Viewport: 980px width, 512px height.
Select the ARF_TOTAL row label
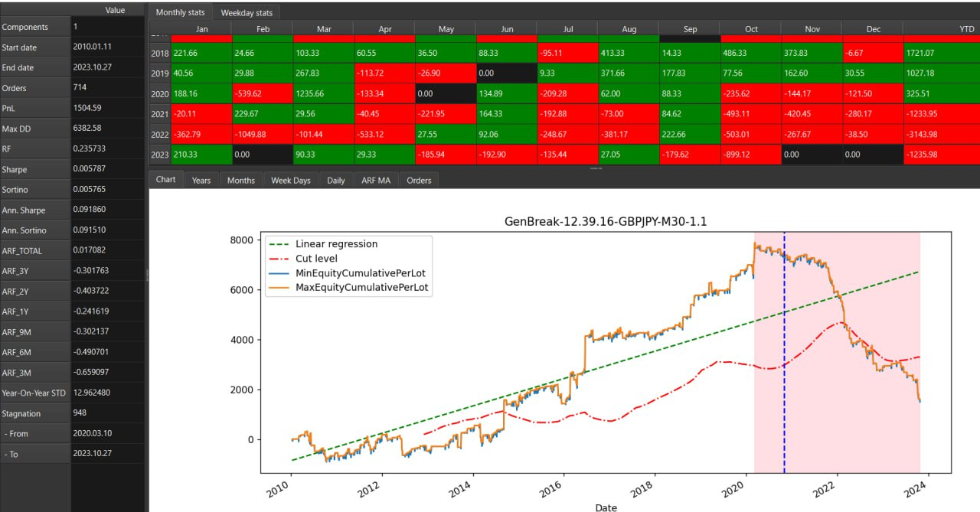[x=35, y=250]
